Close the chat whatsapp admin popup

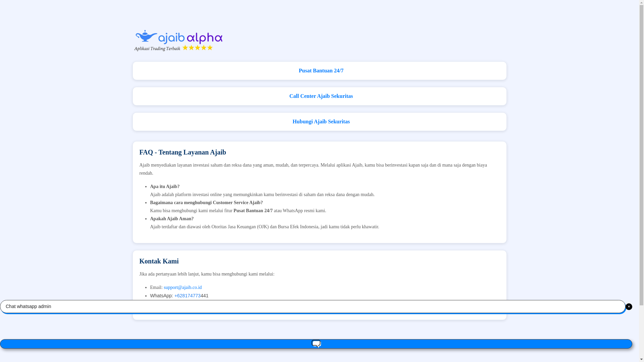coord(629,307)
